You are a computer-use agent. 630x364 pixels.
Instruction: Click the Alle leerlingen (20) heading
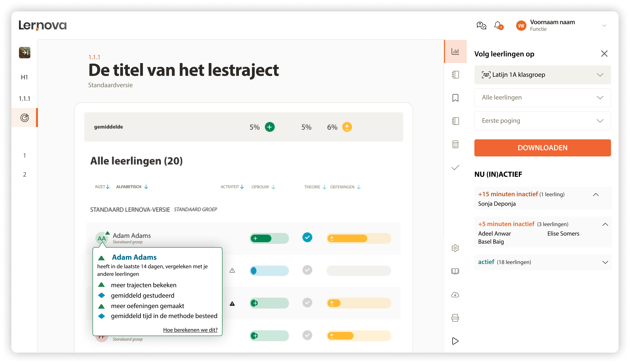pyautogui.click(x=136, y=161)
